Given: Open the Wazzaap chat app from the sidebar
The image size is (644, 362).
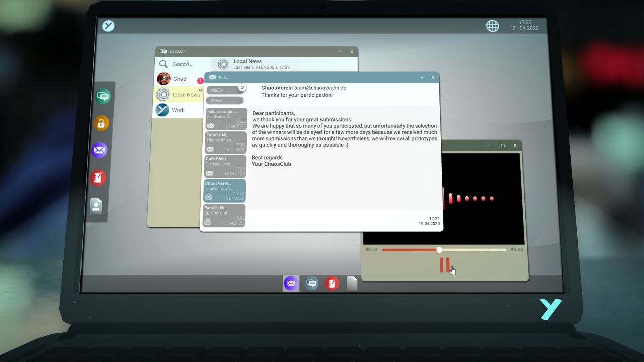Looking at the screenshot, I should (102, 96).
